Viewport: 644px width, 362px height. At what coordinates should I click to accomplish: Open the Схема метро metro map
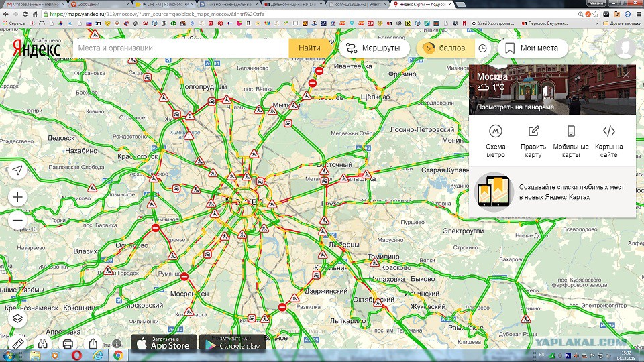pyautogui.click(x=496, y=141)
